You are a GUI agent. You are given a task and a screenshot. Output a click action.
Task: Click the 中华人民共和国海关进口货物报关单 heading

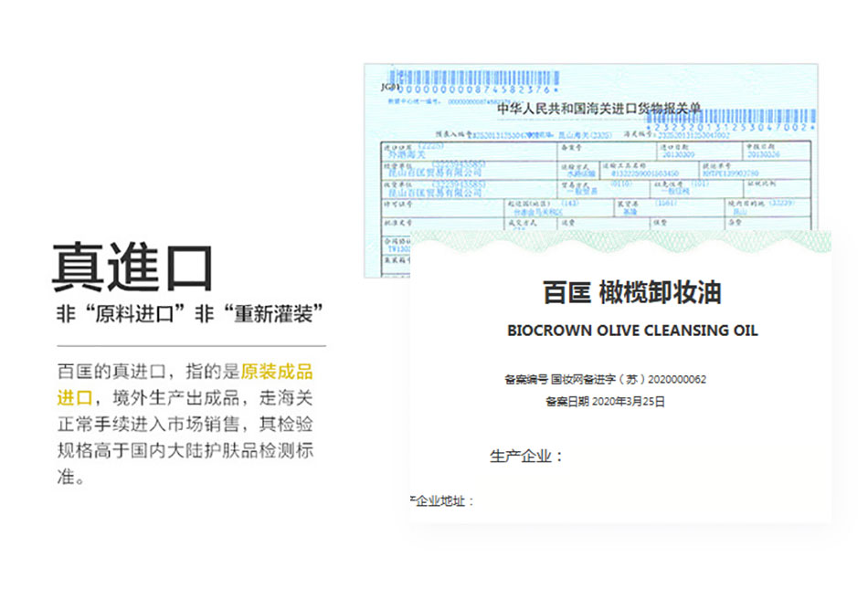coord(599,109)
